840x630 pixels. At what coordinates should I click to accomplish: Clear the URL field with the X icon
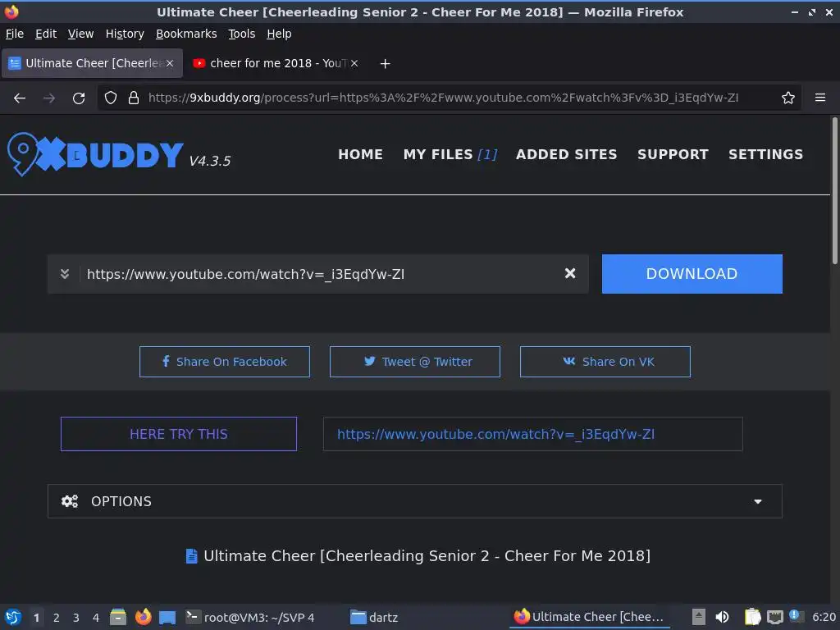pyautogui.click(x=570, y=274)
